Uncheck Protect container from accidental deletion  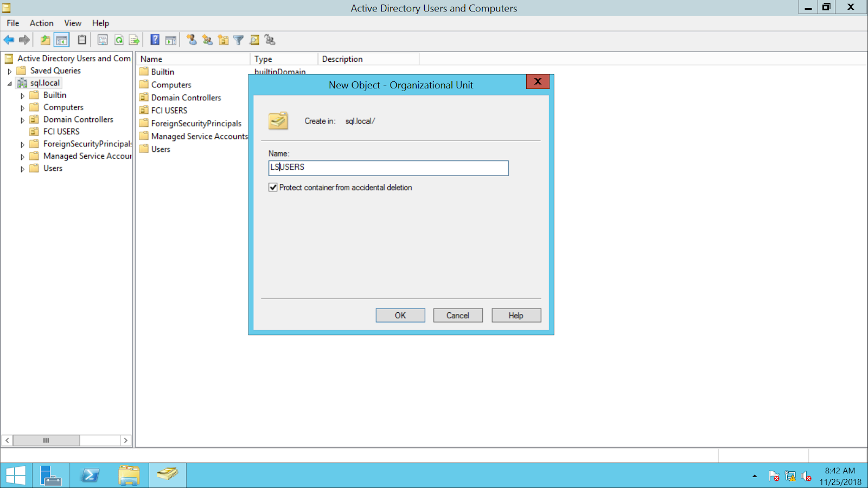pos(273,187)
